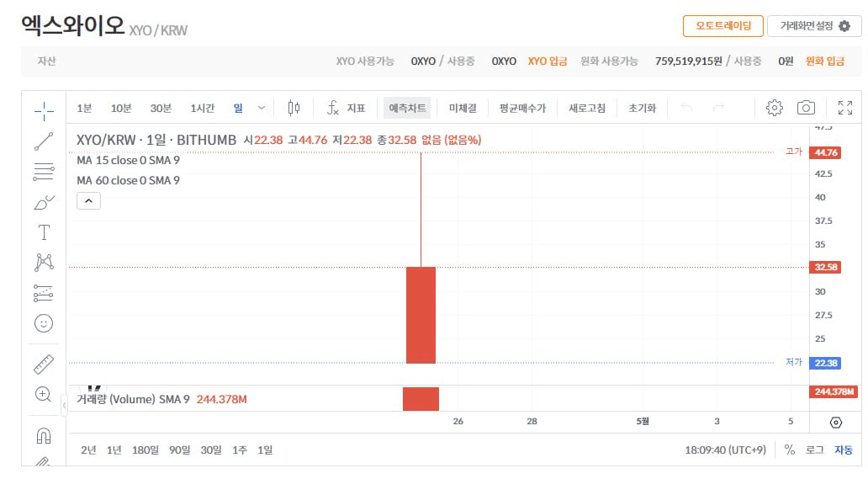Select the crosshair cursor tool
The width and height of the screenshot is (868, 479).
click(44, 110)
